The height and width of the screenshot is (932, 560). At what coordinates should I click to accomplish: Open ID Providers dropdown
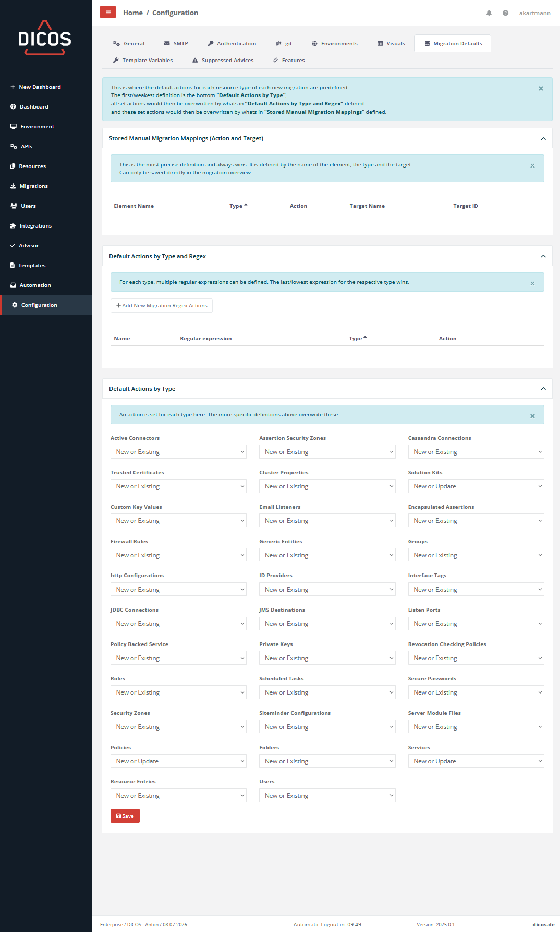pyautogui.click(x=327, y=590)
